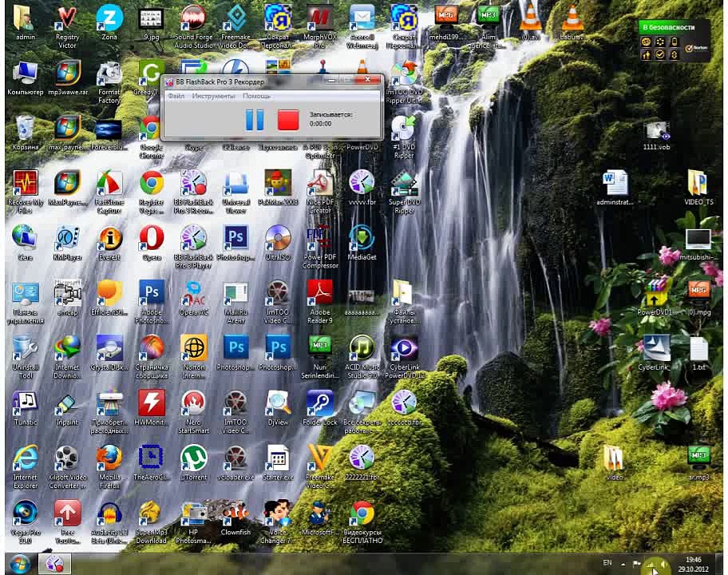Select the DjView shortcut
This screenshot has width=728, height=575.
point(278,408)
